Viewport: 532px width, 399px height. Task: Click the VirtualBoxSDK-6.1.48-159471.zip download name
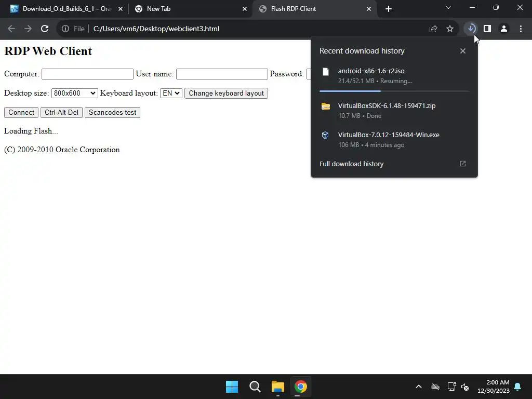pyautogui.click(x=387, y=106)
